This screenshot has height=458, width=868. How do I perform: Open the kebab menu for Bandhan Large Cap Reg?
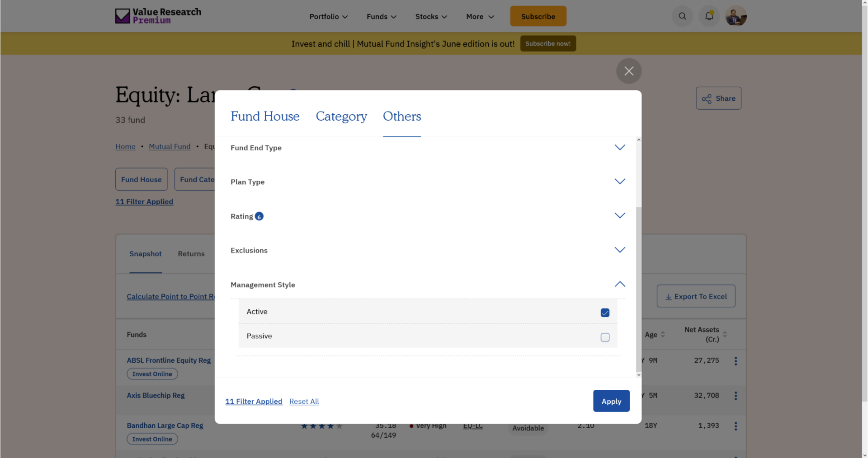coord(736,426)
